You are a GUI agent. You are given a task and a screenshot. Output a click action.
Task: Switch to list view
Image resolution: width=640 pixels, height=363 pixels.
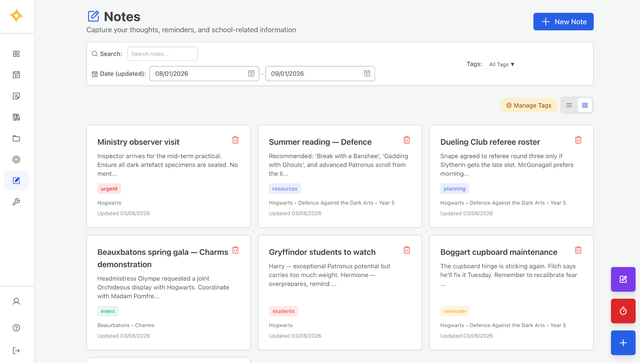tap(569, 105)
